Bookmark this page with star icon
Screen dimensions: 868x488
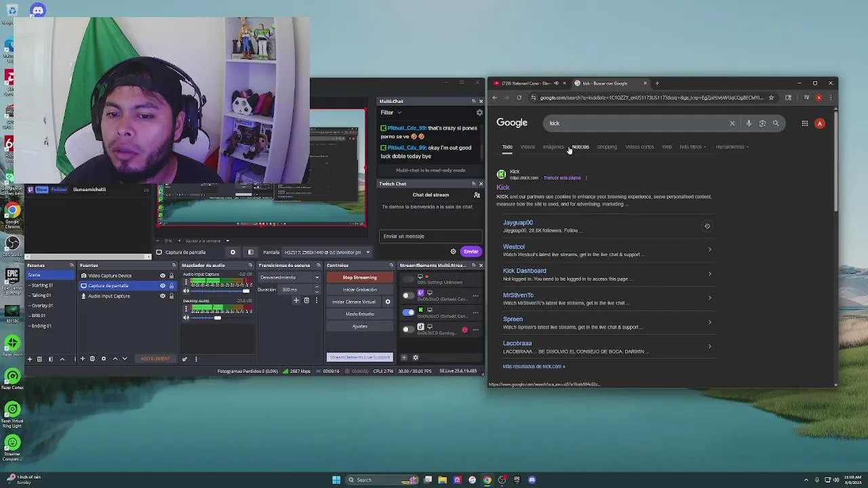[771, 98]
